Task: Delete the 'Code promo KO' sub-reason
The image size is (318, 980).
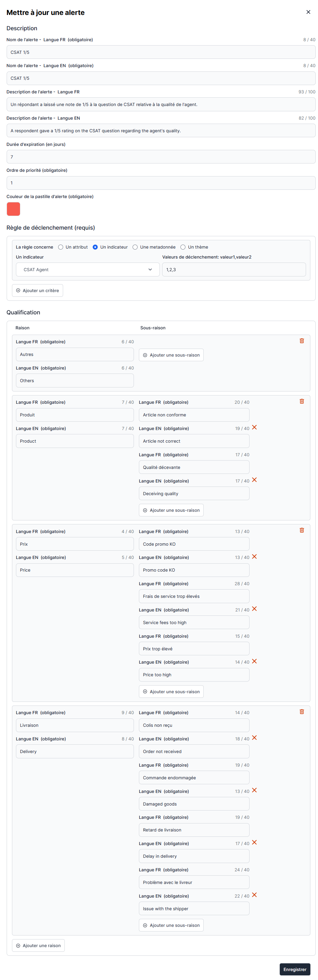Action: [255, 557]
